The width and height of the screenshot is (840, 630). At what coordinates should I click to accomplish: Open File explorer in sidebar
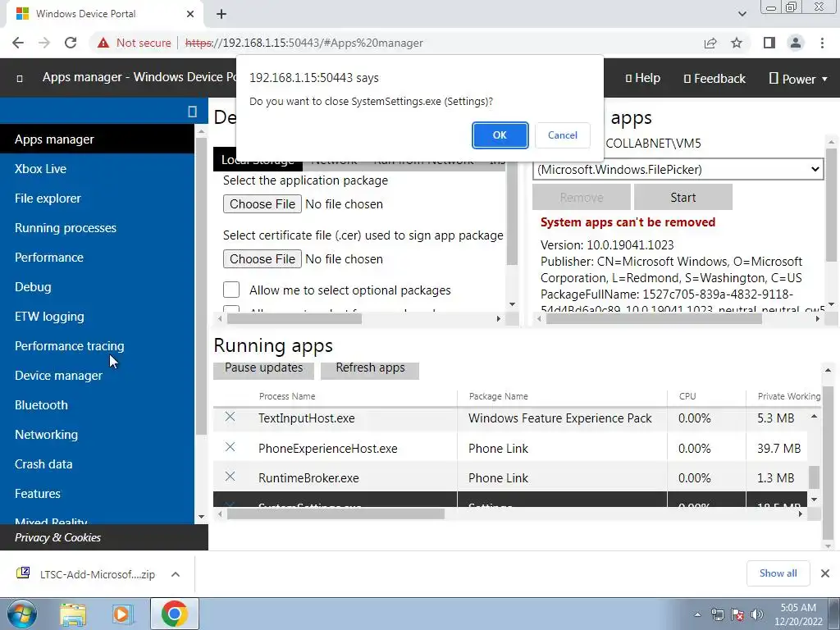97,199
